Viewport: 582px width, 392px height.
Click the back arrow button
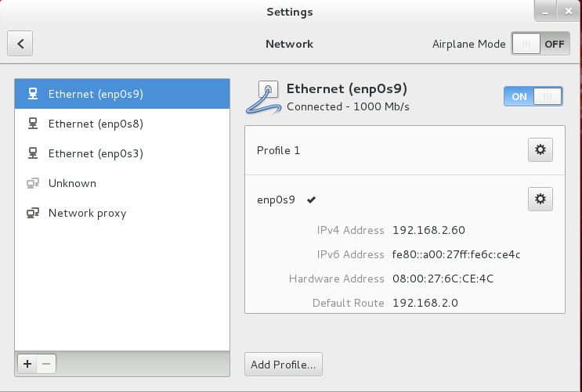pyautogui.click(x=20, y=43)
